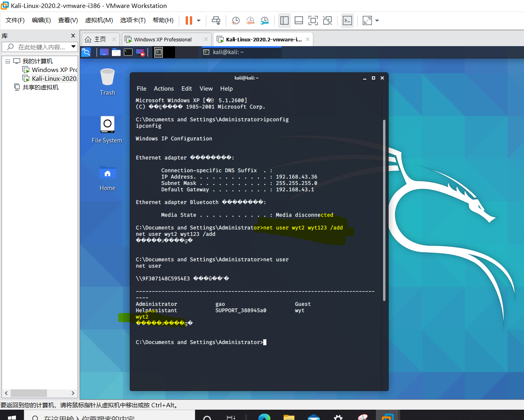Open the library search dropdown arrow

click(x=74, y=47)
